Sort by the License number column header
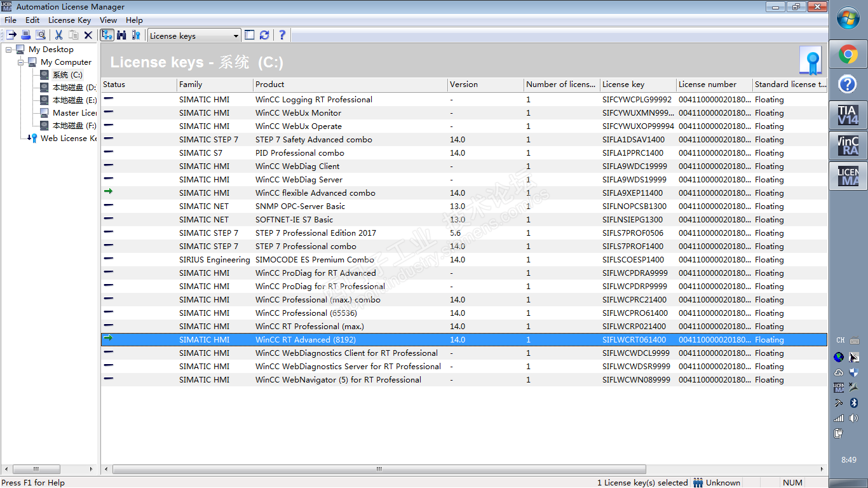 tap(714, 85)
